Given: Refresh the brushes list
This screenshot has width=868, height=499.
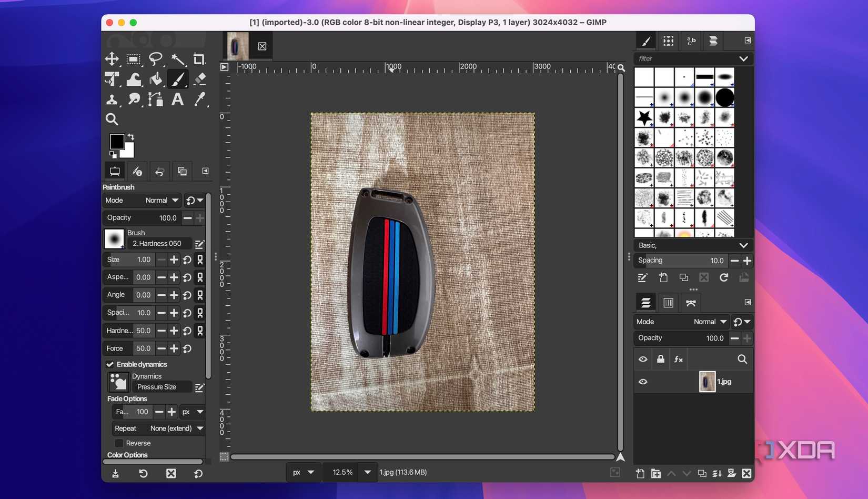Looking at the screenshot, I should (724, 277).
